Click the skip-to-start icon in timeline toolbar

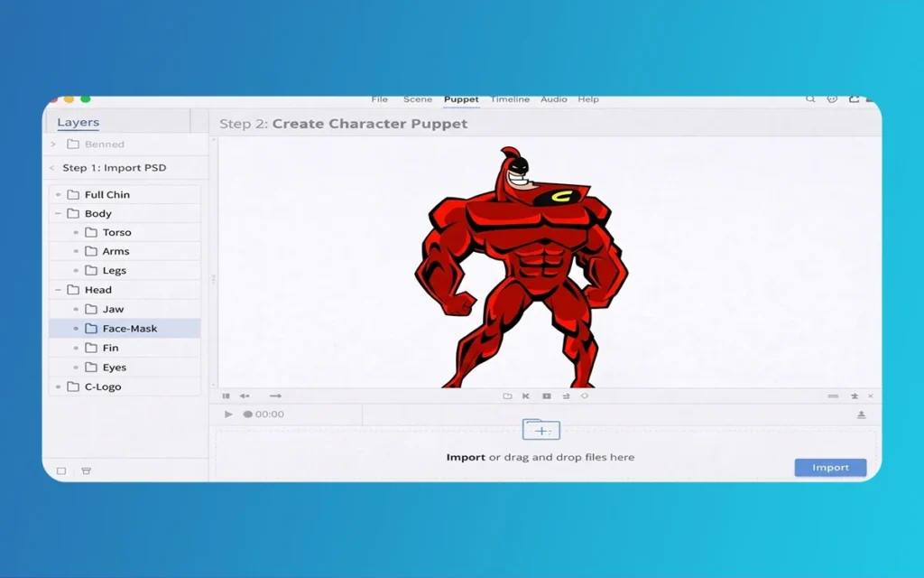tap(526, 396)
